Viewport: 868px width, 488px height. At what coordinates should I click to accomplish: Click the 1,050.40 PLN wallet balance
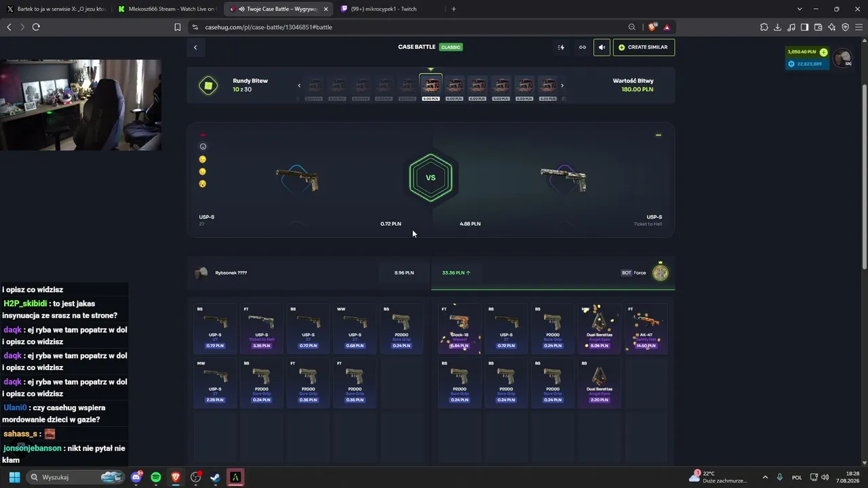point(802,52)
